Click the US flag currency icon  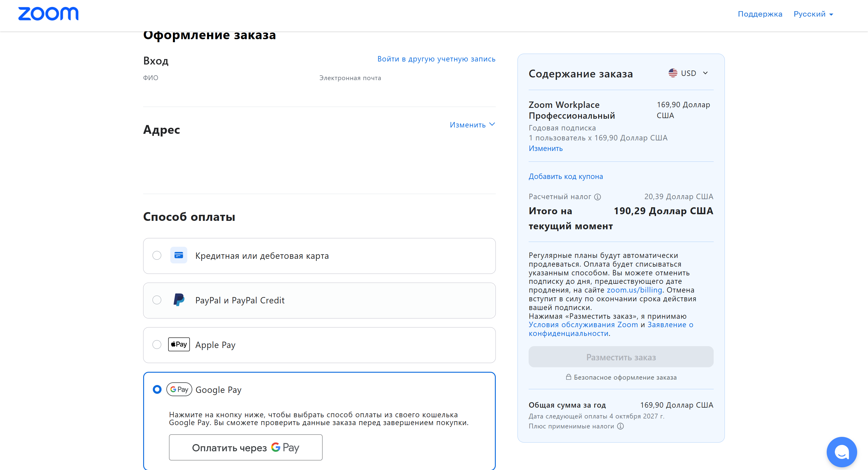click(673, 73)
